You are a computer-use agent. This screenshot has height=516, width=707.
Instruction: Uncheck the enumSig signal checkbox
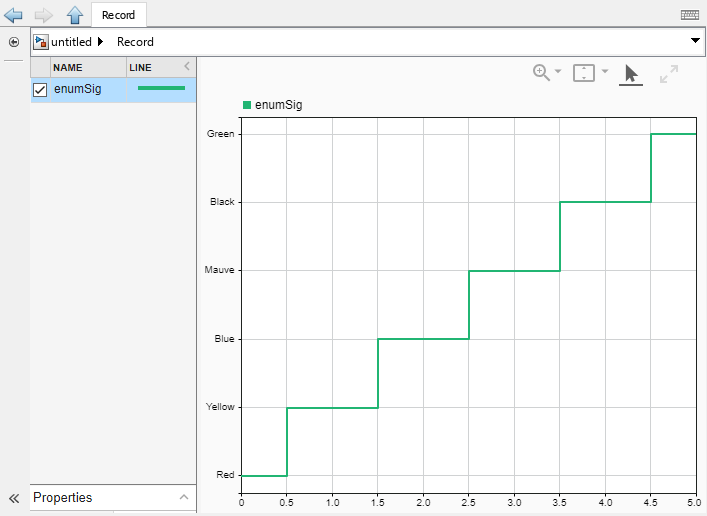click(40, 90)
